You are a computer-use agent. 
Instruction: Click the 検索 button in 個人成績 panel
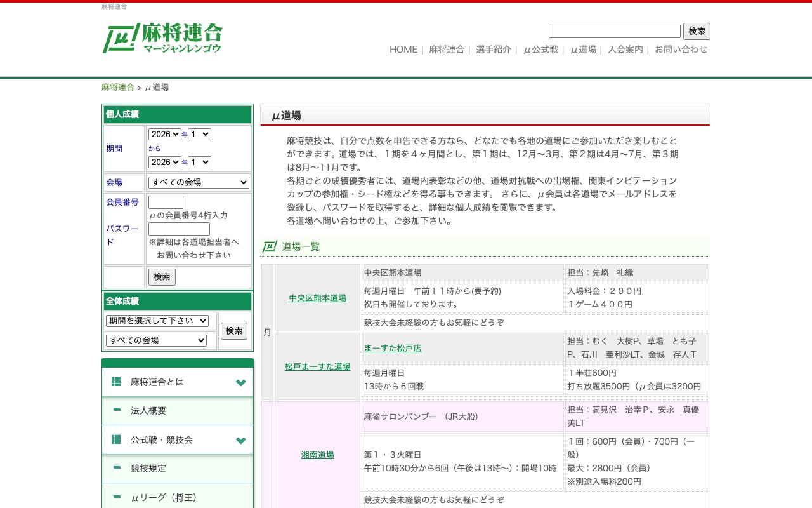(162, 277)
